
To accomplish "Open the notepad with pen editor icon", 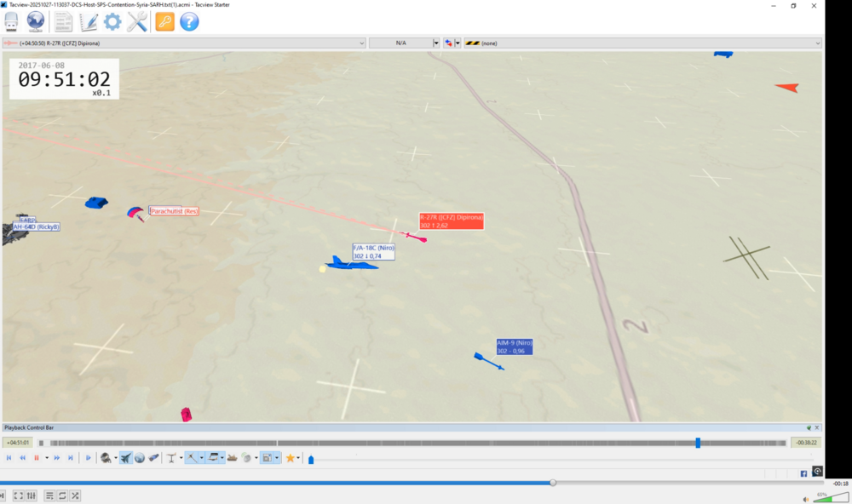I will click(88, 22).
